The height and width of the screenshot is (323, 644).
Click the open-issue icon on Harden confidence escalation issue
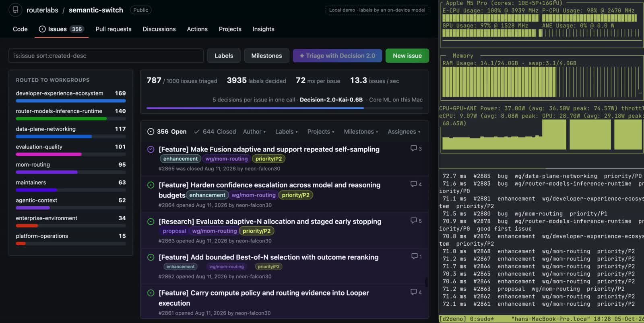pos(151,185)
